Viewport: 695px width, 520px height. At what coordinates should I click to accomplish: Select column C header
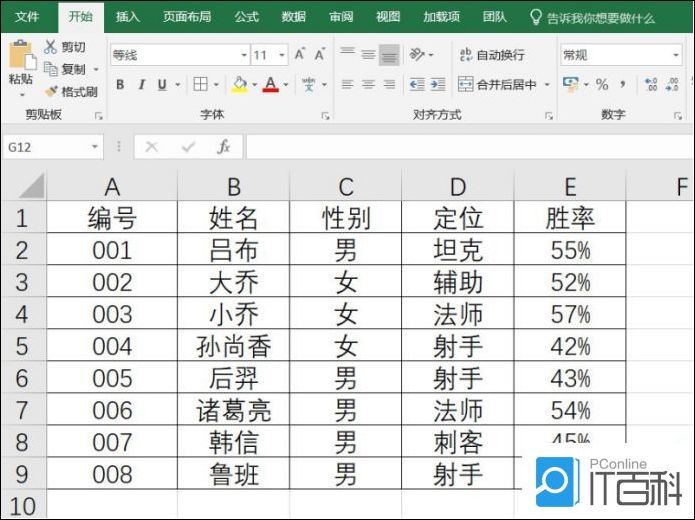[345, 187]
